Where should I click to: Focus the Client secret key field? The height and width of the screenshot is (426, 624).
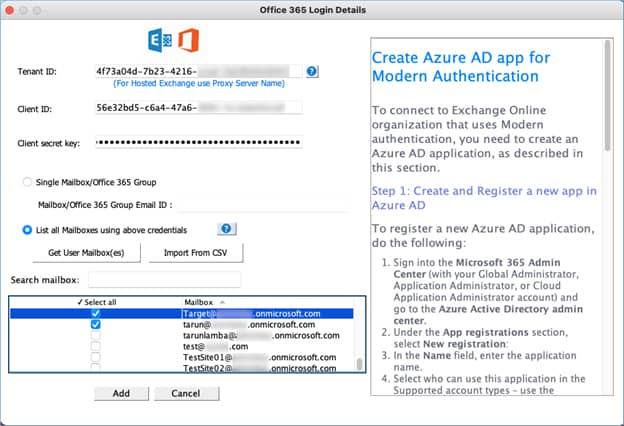pyautogui.click(x=199, y=142)
